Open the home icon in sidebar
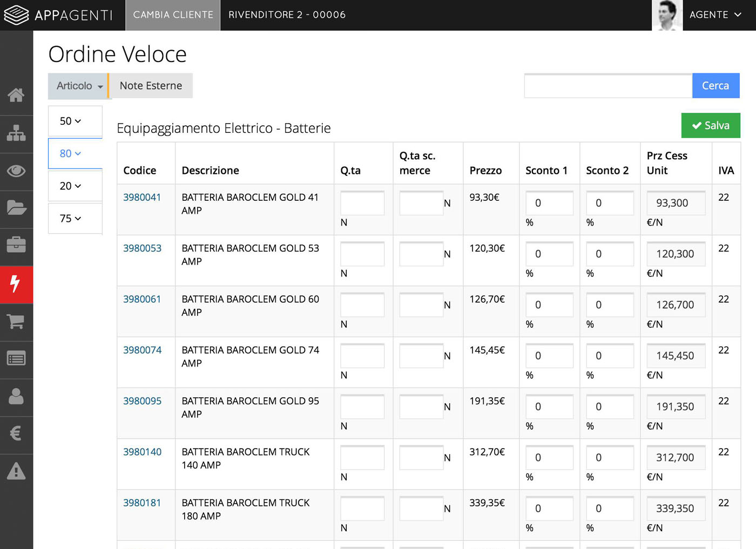 (16, 96)
